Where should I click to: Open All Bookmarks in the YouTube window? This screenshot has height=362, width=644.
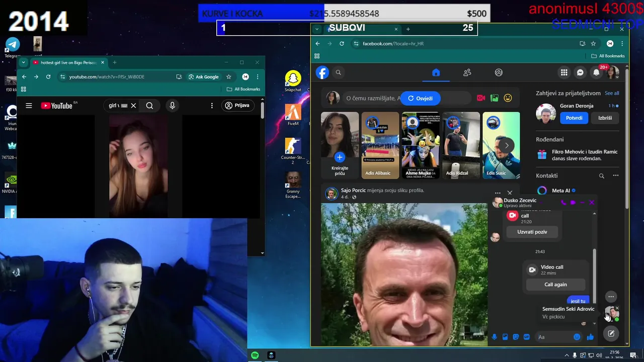(x=244, y=89)
